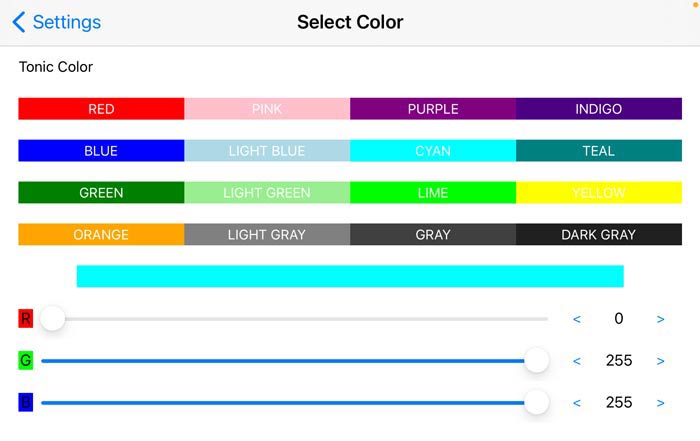The image size is (700, 441).
Task: Pick the YELLOW color swatch
Action: pyautogui.click(x=599, y=192)
